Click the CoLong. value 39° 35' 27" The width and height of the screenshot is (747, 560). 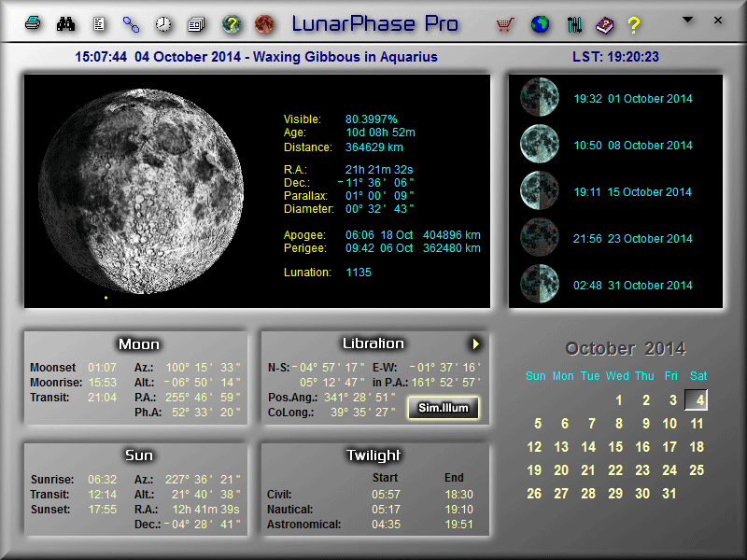(362, 413)
